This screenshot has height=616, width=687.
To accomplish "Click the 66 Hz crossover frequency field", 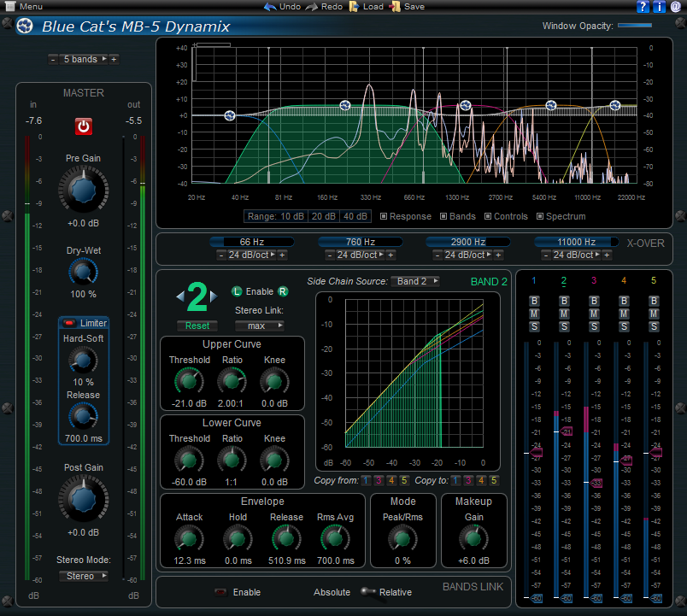I will coord(252,241).
